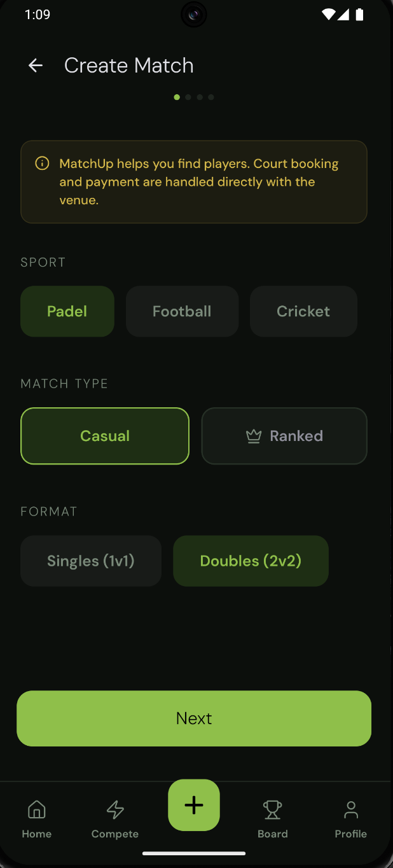Switch match type to Ranked
The image size is (393, 868).
point(284,436)
